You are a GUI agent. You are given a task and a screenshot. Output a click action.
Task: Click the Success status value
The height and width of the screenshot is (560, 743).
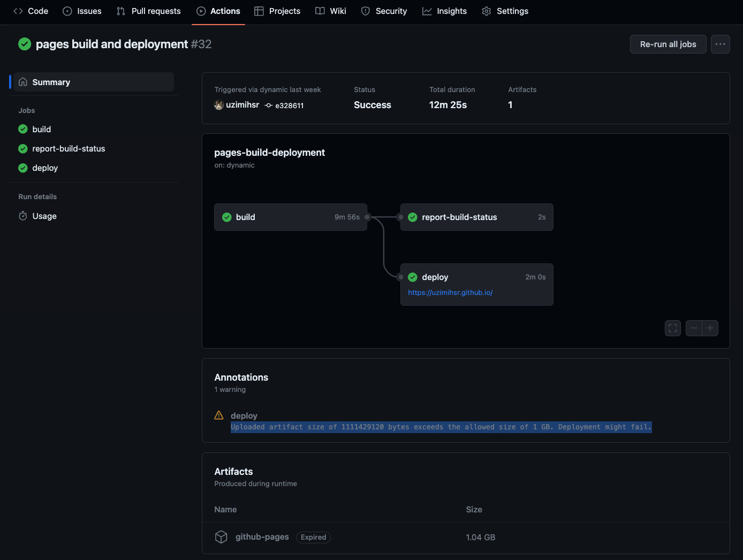click(373, 105)
